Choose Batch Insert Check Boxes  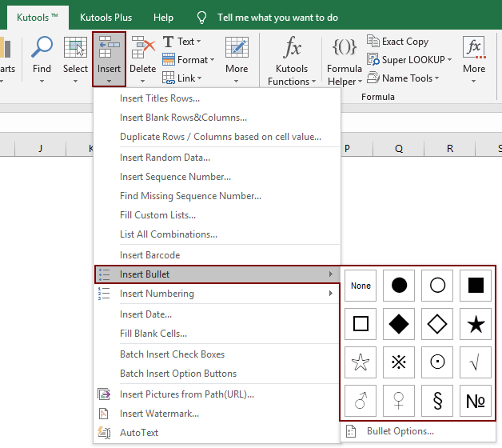click(172, 354)
